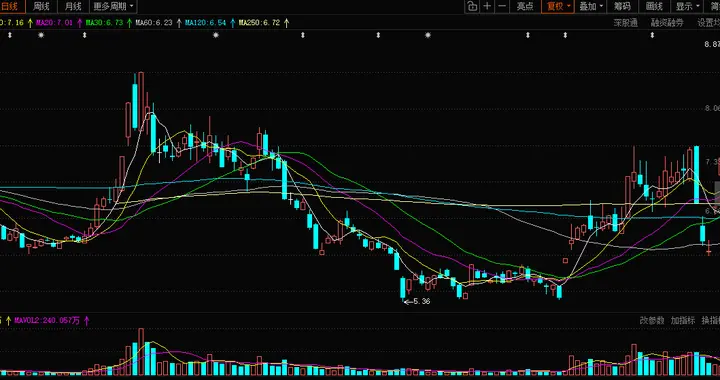
Task: Click the 筹码 chip distribution button
Action: [622, 6]
